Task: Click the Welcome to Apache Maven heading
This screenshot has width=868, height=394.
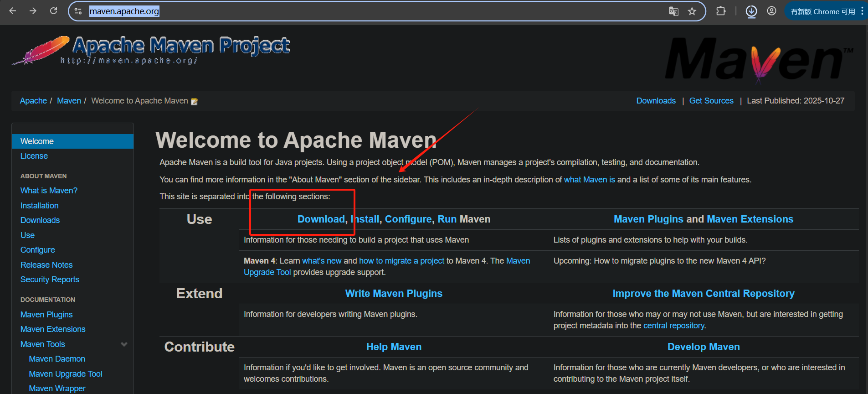Action: click(x=296, y=140)
